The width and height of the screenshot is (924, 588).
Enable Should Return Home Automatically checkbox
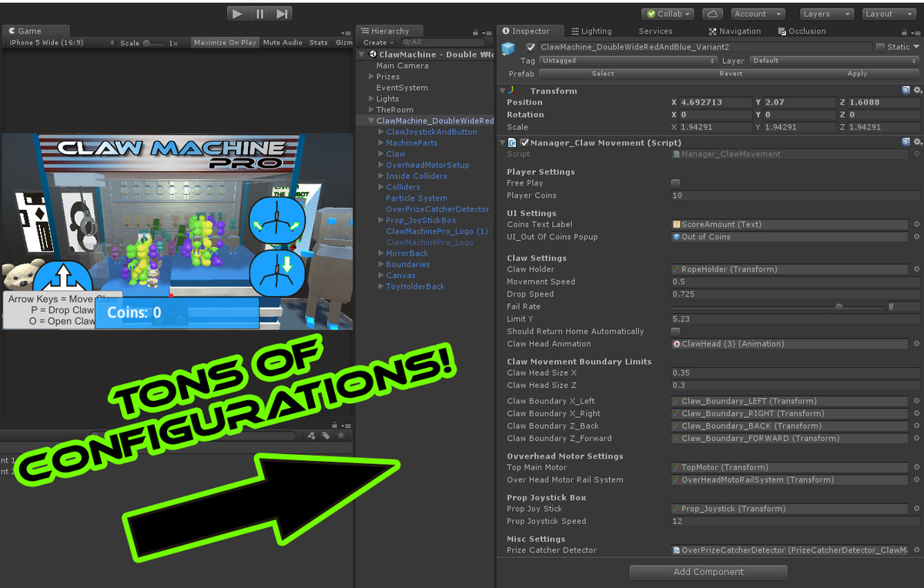coord(675,331)
